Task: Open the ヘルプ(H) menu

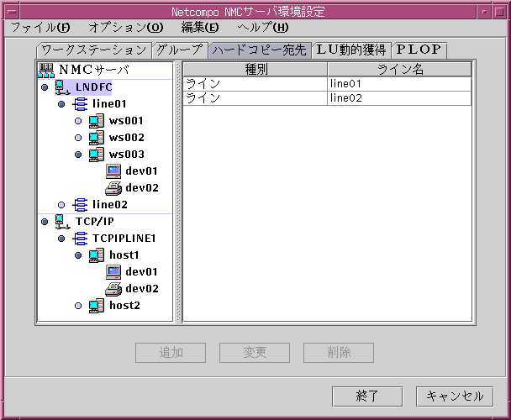Action: tap(263, 28)
